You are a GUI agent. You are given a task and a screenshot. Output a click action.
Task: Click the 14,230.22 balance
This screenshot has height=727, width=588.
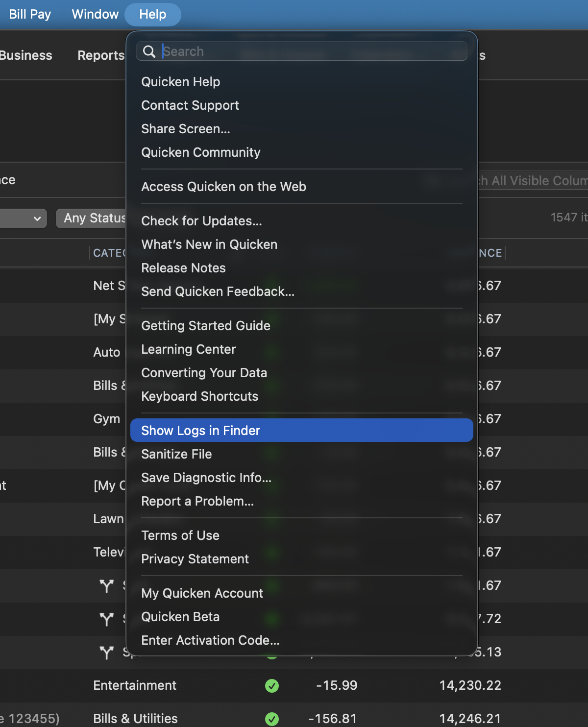470,685
